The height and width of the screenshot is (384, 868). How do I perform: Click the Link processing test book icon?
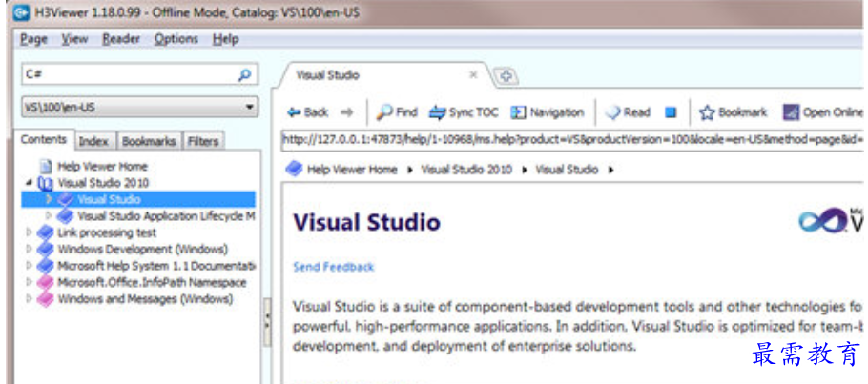(46, 232)
